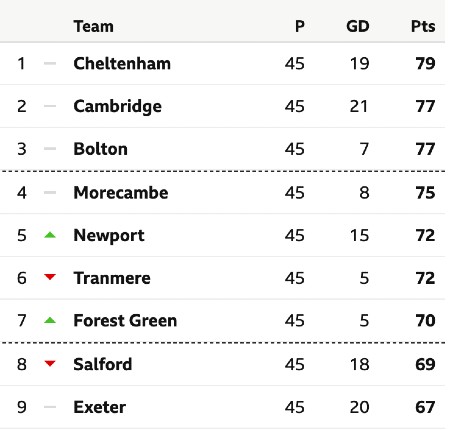Click the Team column header
The image size is (450, 430).
click(x=94, y=26)
